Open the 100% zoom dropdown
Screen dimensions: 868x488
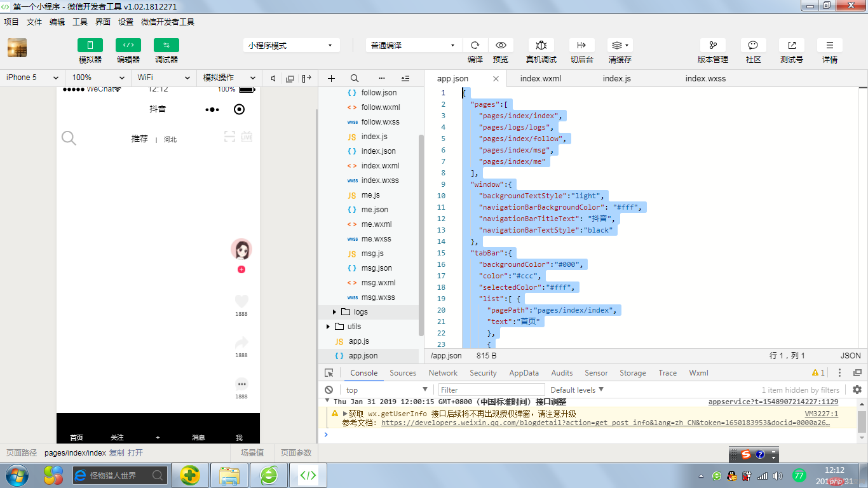[98, 78]
